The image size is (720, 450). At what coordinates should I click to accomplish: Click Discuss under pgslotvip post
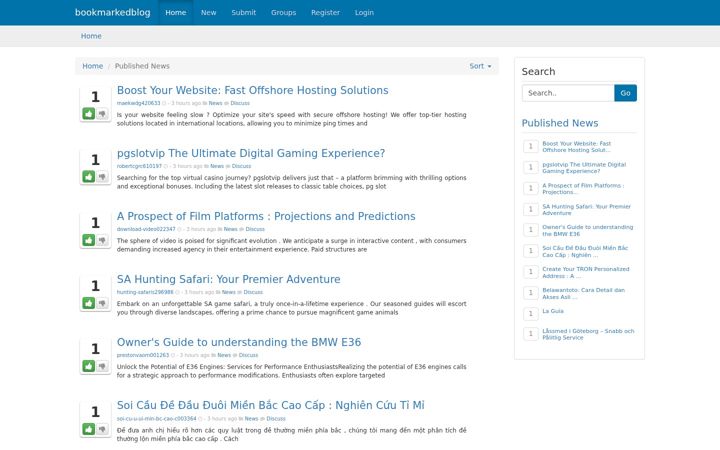pos(242,166)
